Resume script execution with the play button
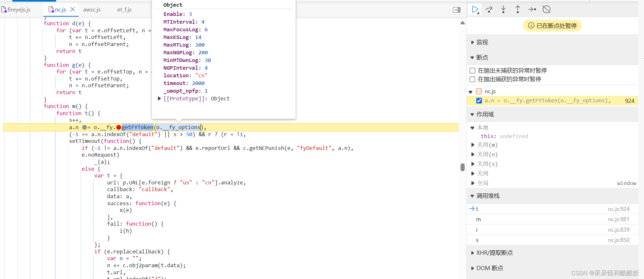This screenshot has height=279, width=644. click(475, 10)
